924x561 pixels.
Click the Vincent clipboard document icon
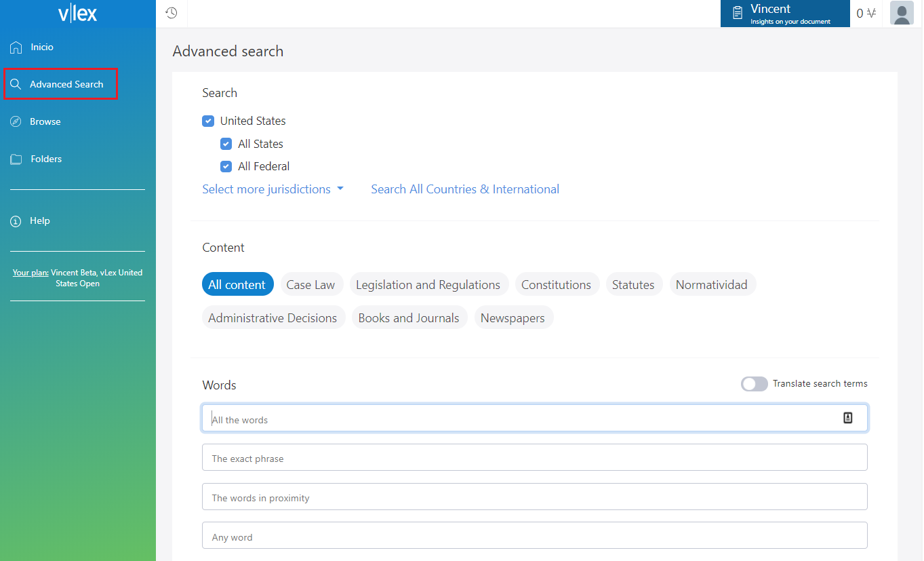738,13
